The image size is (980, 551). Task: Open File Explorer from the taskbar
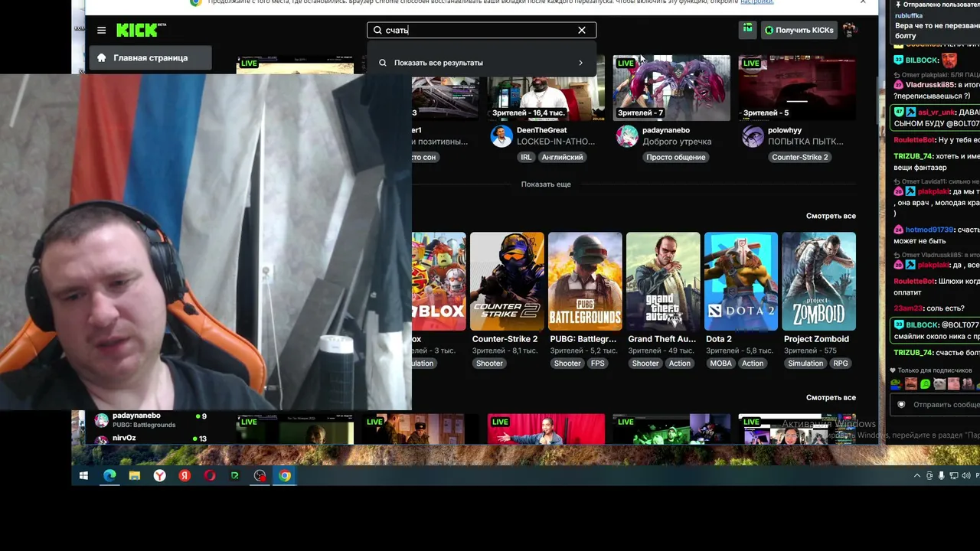point(135,476)
